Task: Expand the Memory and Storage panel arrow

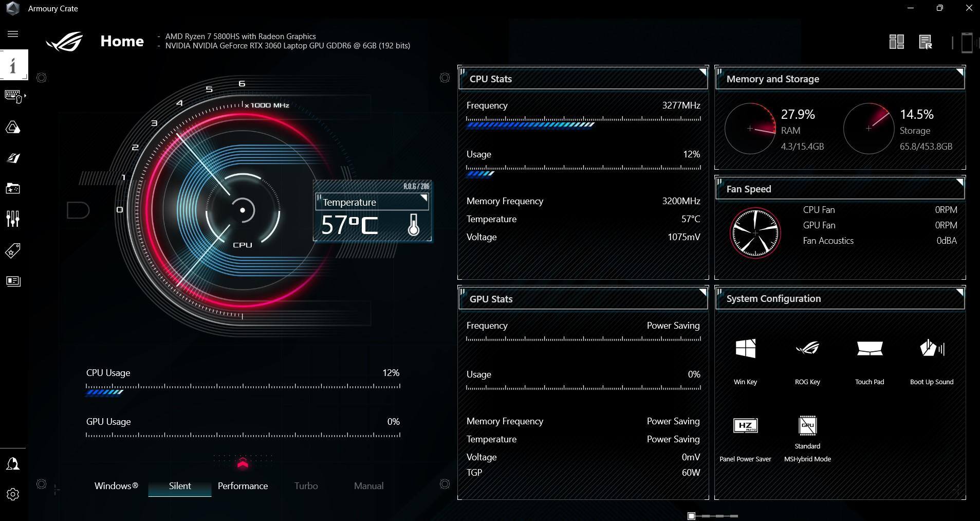Action: point(959,72)
